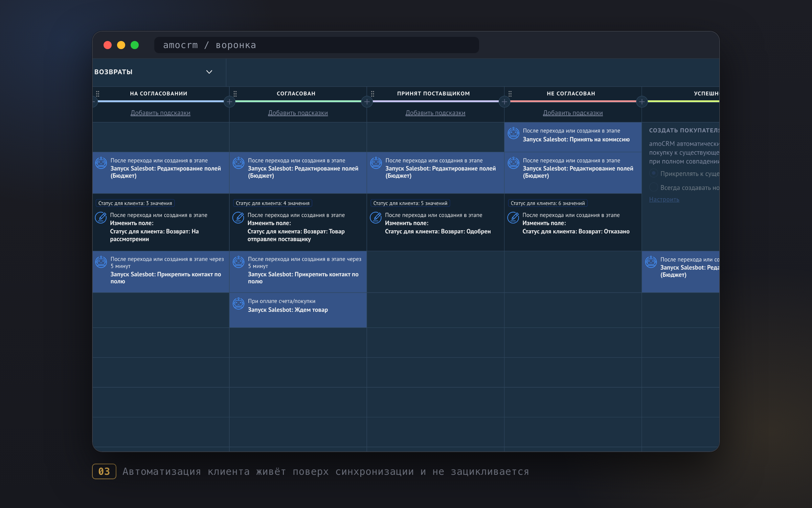Grab drag handle of СОГЛАСОВАН stage
The height and width of the screenshot is (508, 812).
[235, 94]
